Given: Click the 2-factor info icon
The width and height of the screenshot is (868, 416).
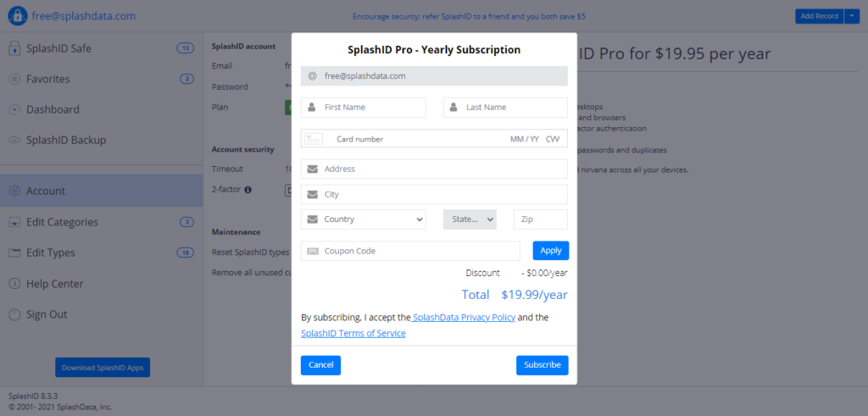Looking at the screenshot, I should tap(248, 190).
